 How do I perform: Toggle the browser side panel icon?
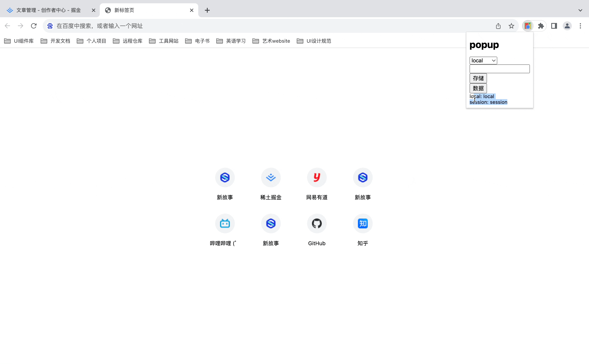click(x=554, y=26)
